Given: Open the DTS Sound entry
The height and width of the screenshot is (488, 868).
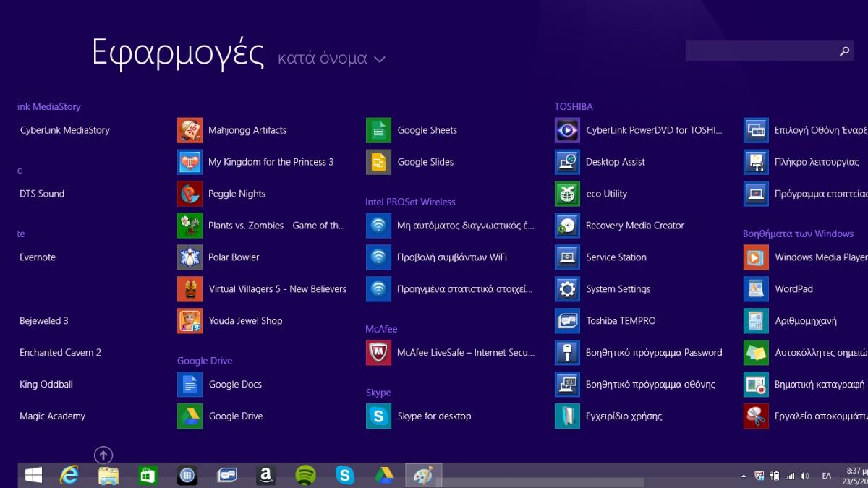Looking at the screenshot, I should pos(42,194).
